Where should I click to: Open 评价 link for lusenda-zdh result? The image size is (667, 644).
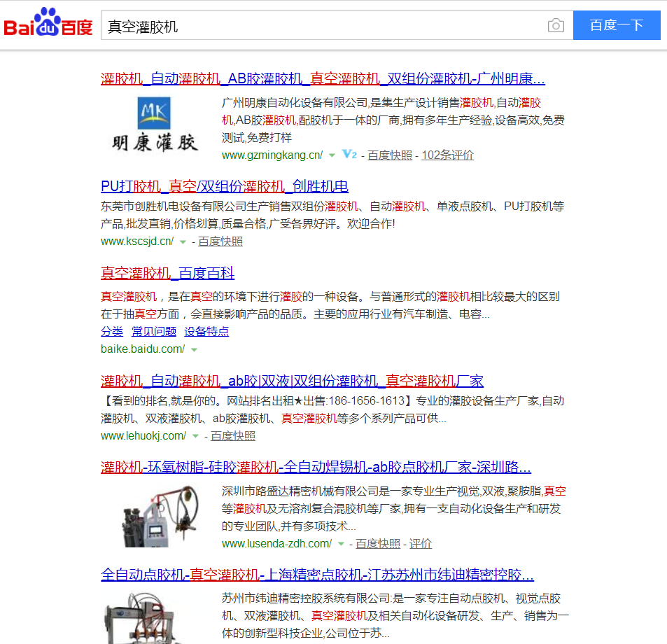coord(421,544)
